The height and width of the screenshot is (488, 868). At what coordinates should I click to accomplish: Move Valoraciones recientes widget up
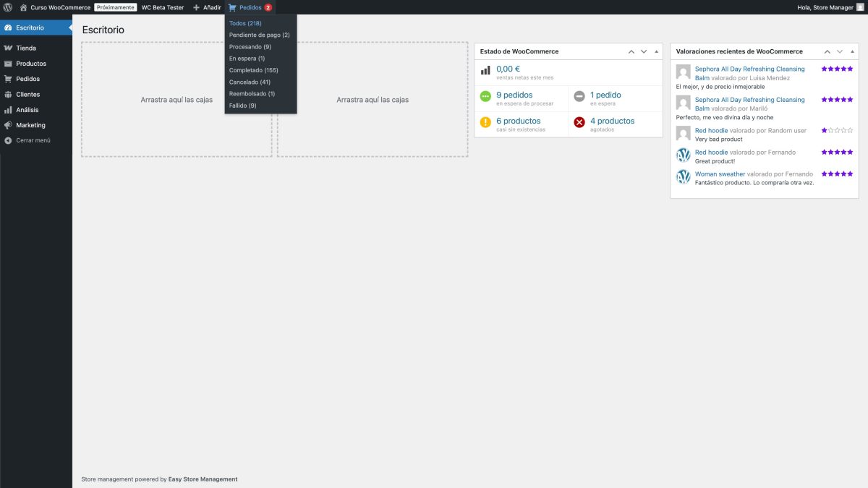click(x=827, y=51)
